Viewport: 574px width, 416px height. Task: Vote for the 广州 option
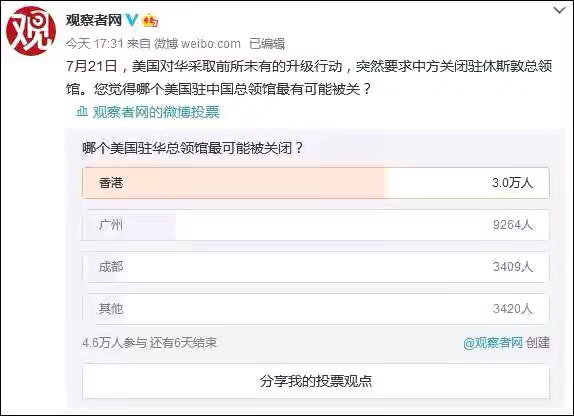coord(316,225)
